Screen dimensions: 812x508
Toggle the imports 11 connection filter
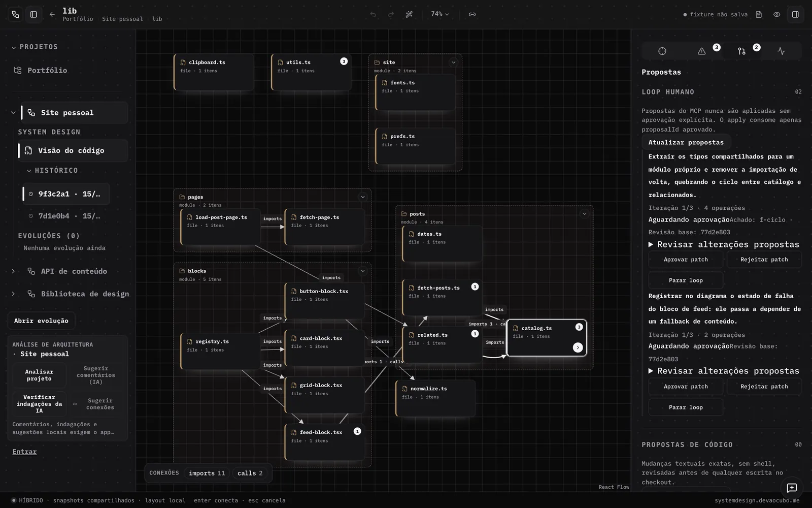click(x=207, y=473)
